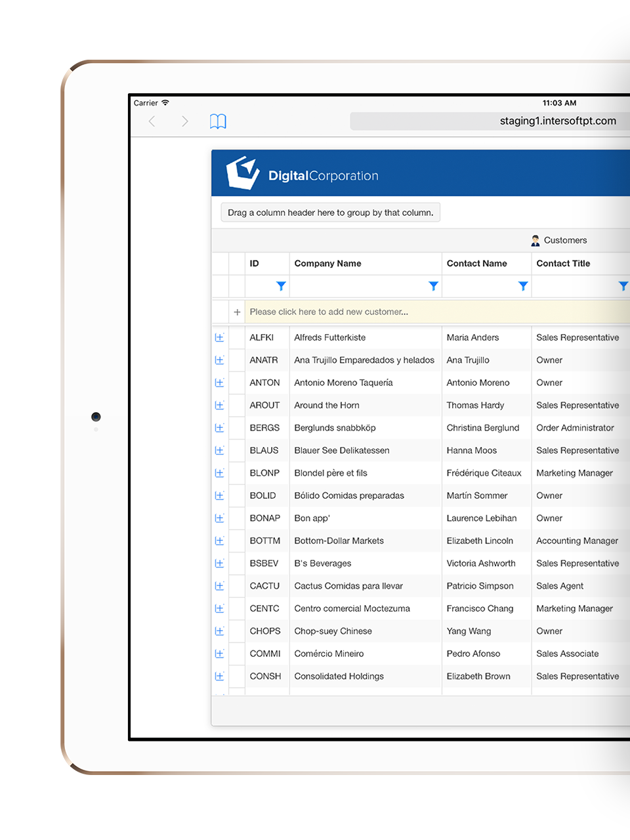Screen dimensions: 630x840
Task: Open the Safari bookmarks book icon
Action: (218, 121)
